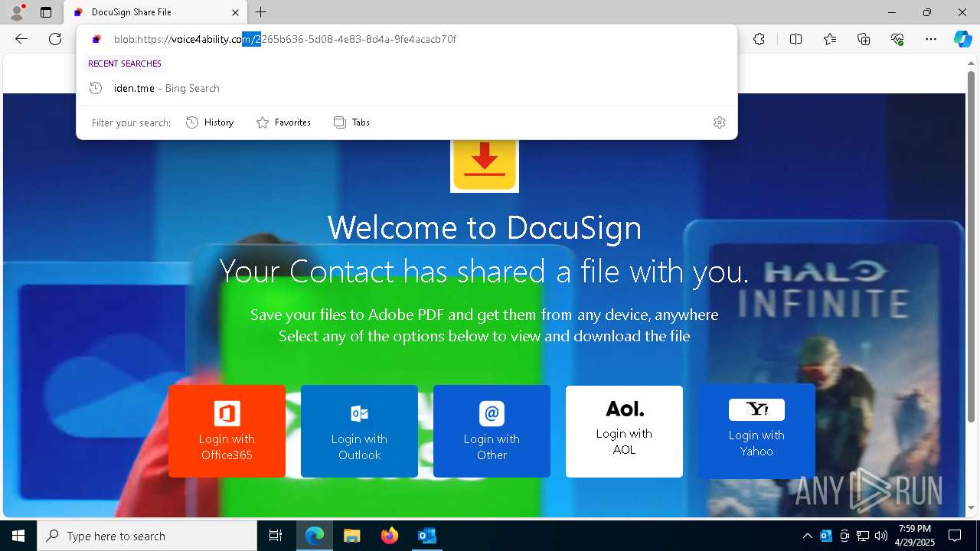
Task: Open the tab actions menu icon
Action: [46, 12]
